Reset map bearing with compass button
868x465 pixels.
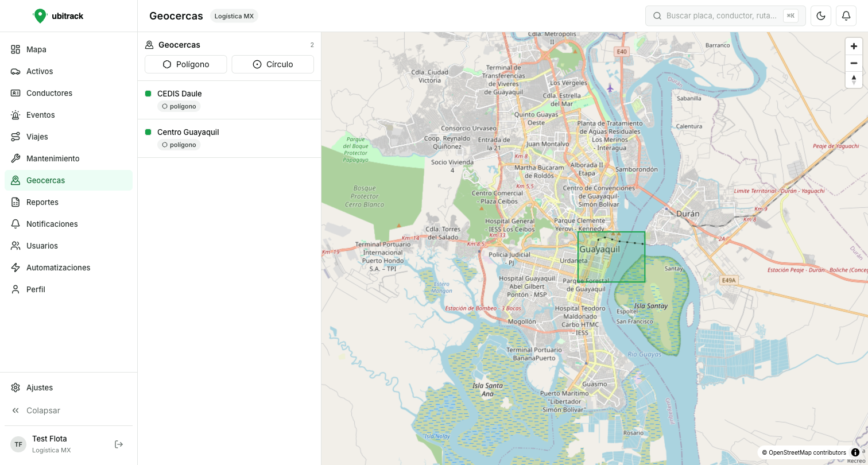[854, 80]
